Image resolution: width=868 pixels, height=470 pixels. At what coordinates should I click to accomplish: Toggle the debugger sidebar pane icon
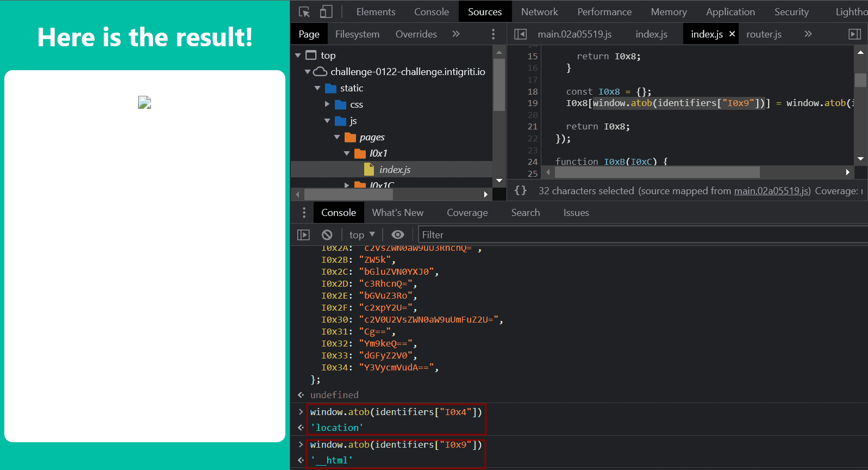(854, 34)
